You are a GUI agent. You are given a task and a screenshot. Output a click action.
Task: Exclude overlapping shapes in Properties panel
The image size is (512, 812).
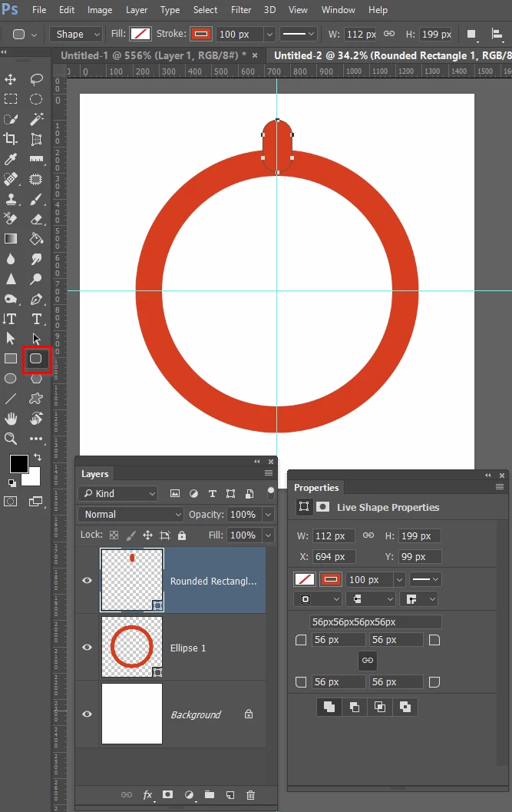coord(405,707)
